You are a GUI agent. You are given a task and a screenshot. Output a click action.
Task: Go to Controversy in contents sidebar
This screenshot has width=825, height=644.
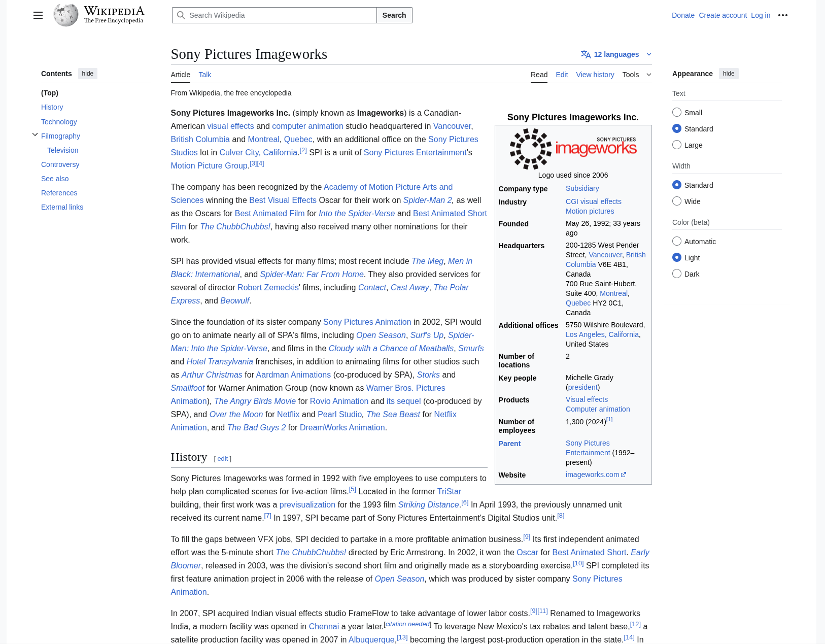tap(60, 164)
